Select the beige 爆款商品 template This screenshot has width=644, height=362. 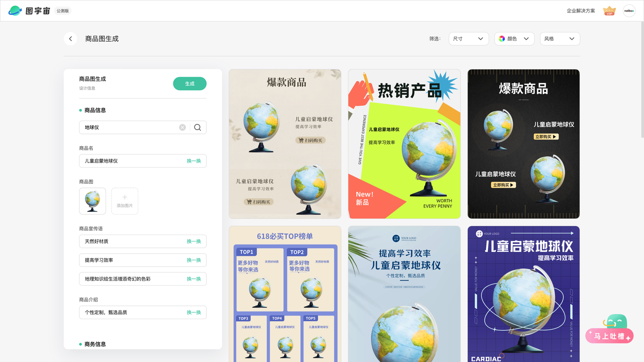(285, 144)
